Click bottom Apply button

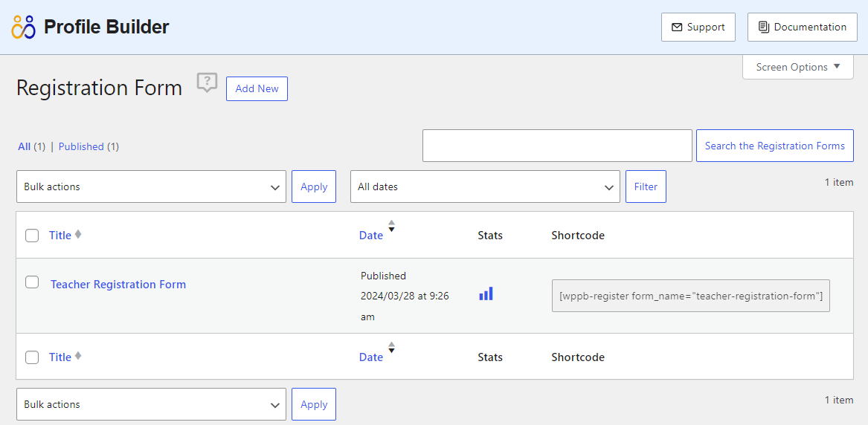point(314,404)
